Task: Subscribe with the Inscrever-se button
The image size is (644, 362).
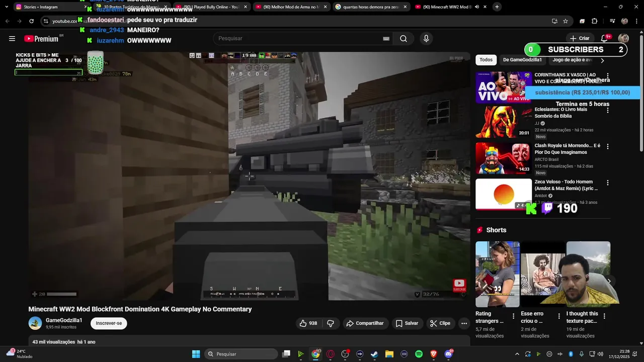Action: tap(109, 323)
